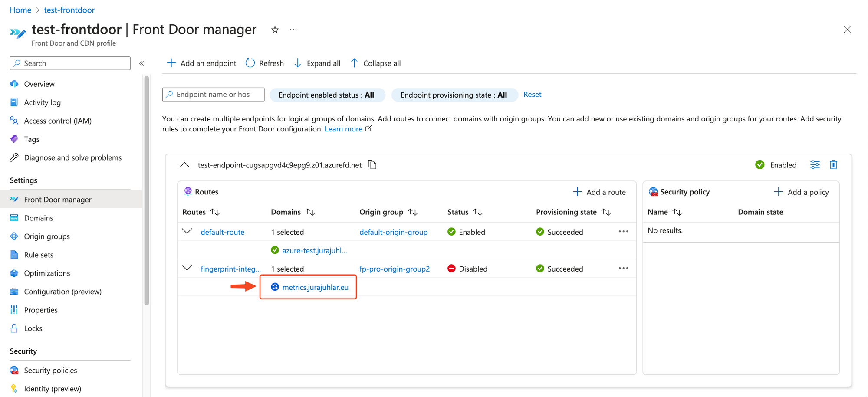868x397 pixels.
Task: Go to test-frontdoor breadcrumb
Action: click(69, 10)
